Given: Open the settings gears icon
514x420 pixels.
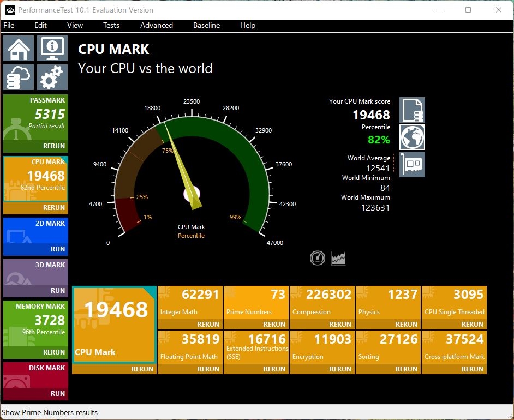Looking at the screenshot, I should coord(52,77).
